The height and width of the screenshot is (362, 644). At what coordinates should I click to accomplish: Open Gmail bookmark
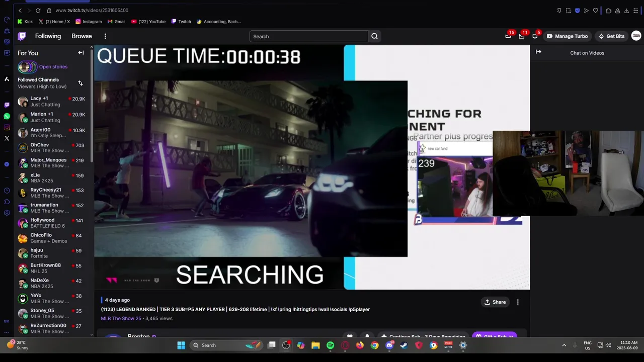pyautogui.click(x=116, y=22)
